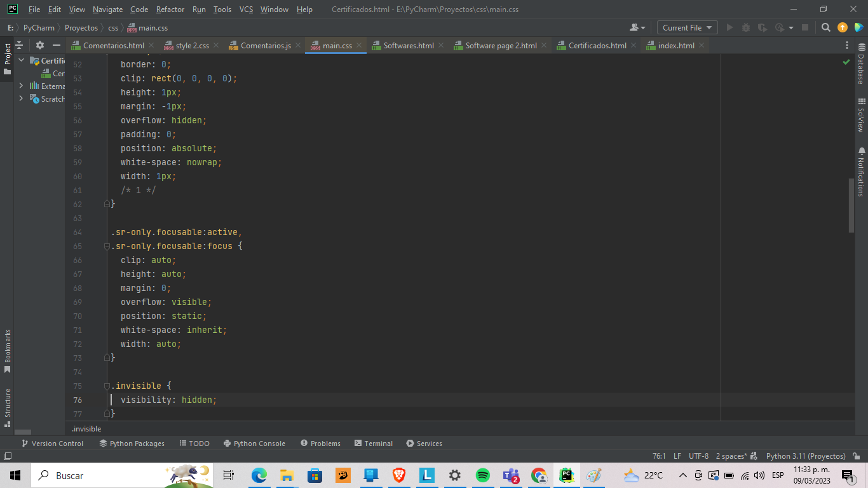Open project panel gear settings

click(x=40, y=45)
